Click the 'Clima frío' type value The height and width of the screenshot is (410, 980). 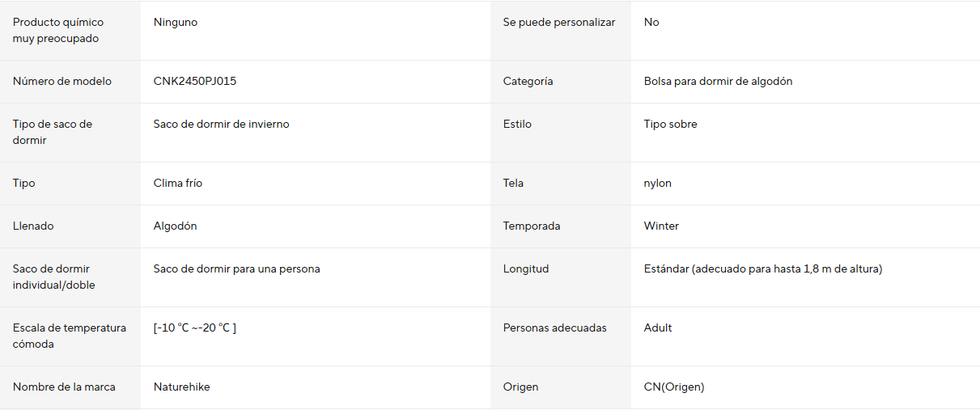[178, 183]
